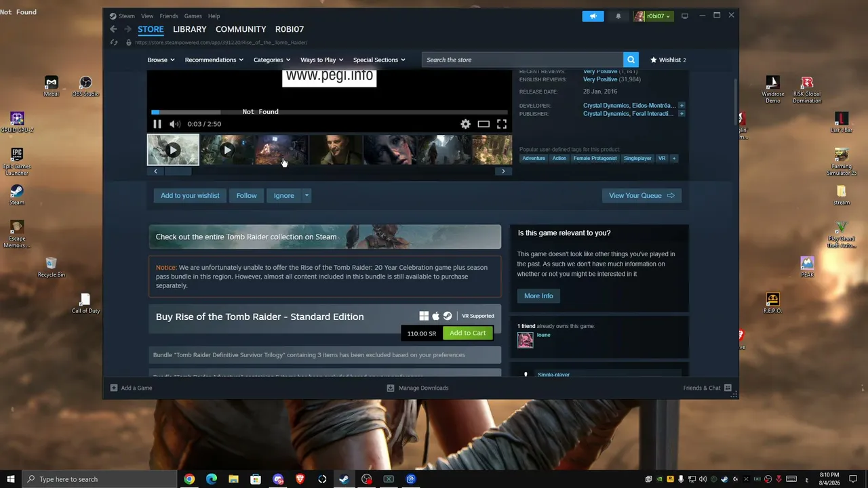
Task: Open Manage Downloads at the bottom bar
Action: pyautogui.click(x=417, y=388)
